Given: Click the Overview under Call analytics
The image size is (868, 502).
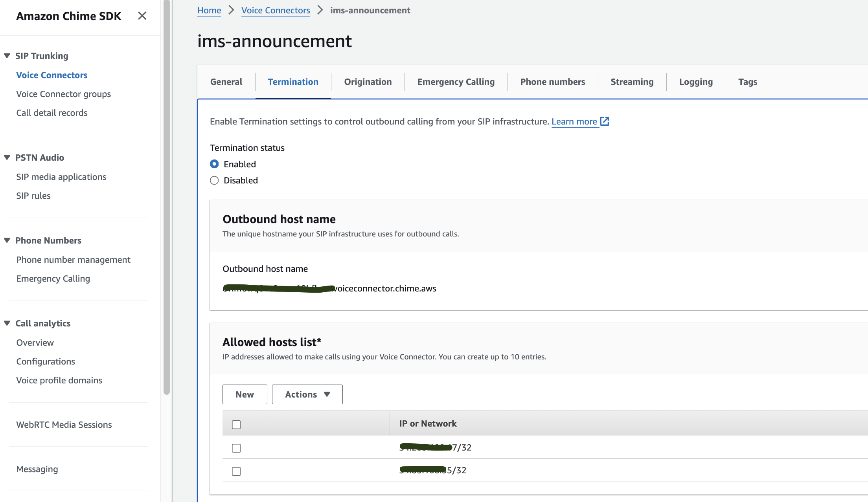Looking at the screenshot, I should point(35,342).
